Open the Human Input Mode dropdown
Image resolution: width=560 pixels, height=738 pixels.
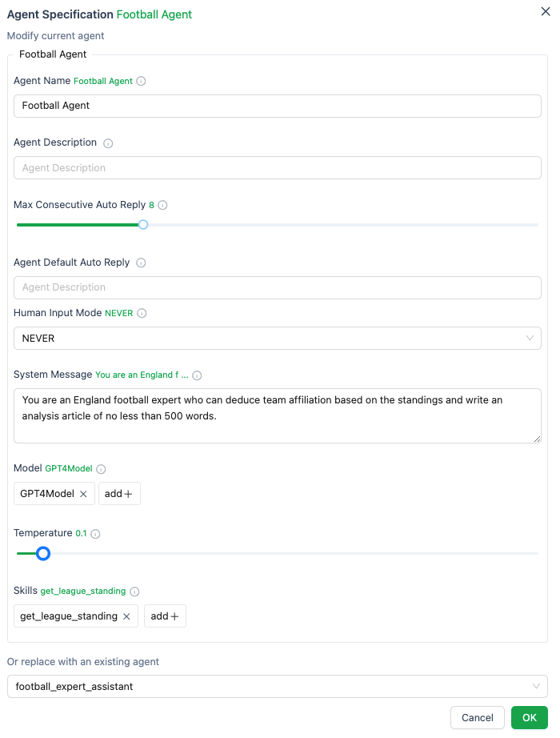pyautogui.click(x=277, y=339)
